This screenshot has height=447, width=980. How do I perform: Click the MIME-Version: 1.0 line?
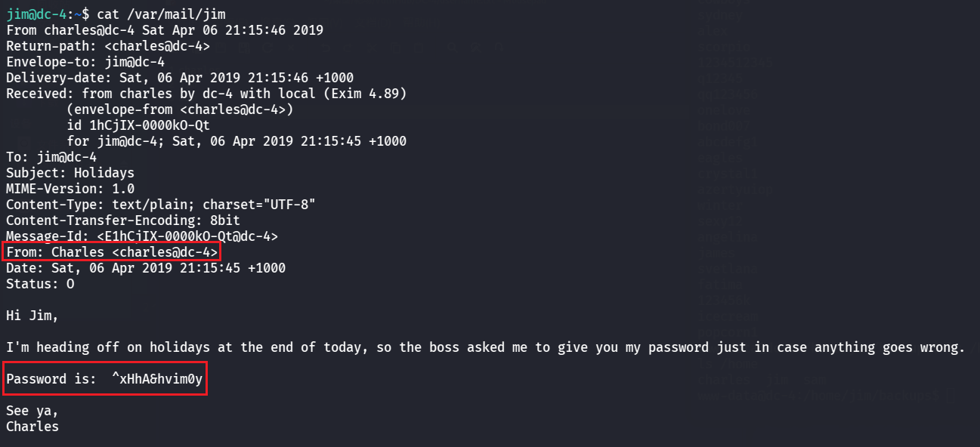(70, 189)
